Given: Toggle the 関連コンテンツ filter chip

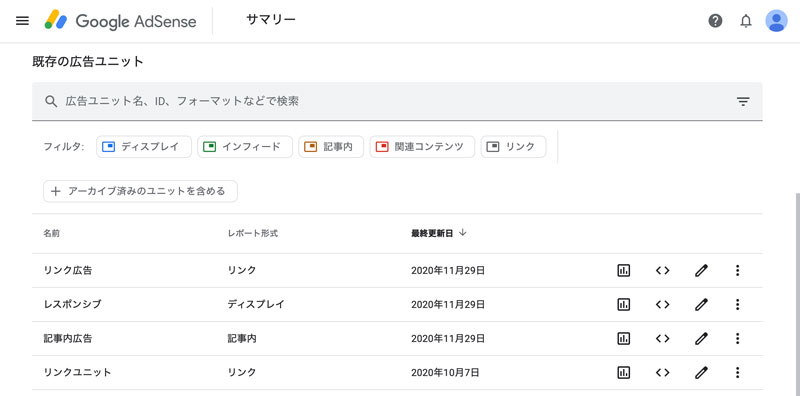Looking at the screenshot, I should pos(422,147).
